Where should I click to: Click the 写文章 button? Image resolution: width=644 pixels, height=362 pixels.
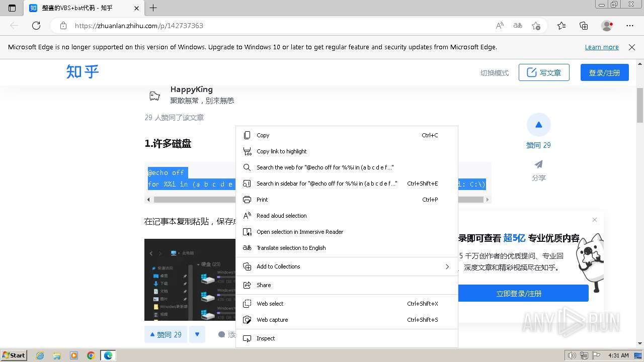click(x=544, y=72)
